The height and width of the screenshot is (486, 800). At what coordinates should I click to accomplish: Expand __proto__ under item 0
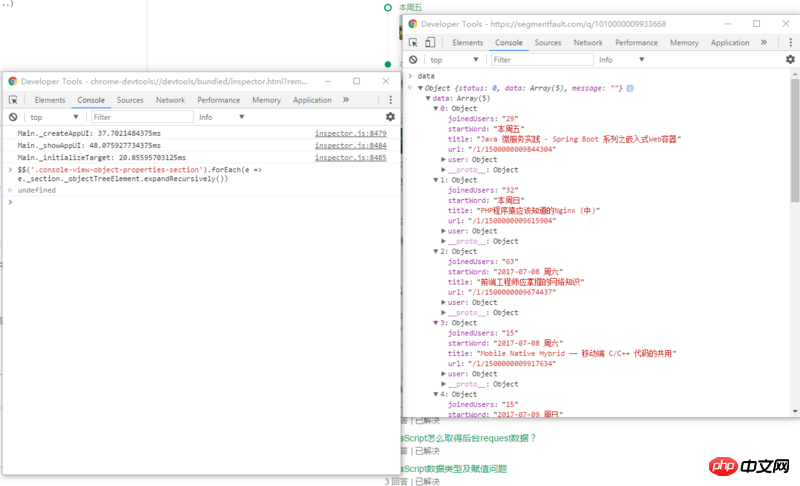click(x=443, y=170)
